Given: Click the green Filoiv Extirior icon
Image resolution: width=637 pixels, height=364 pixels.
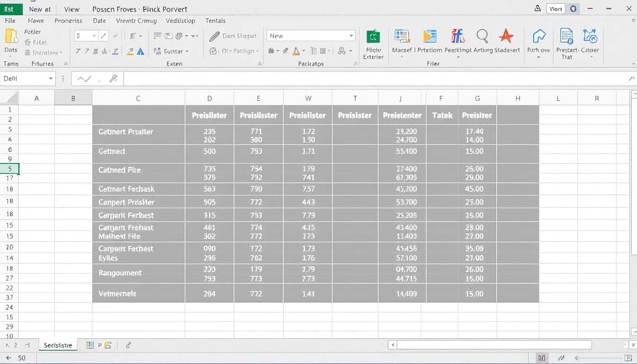Looking at the screenshot, I should [x=373, y=36].
